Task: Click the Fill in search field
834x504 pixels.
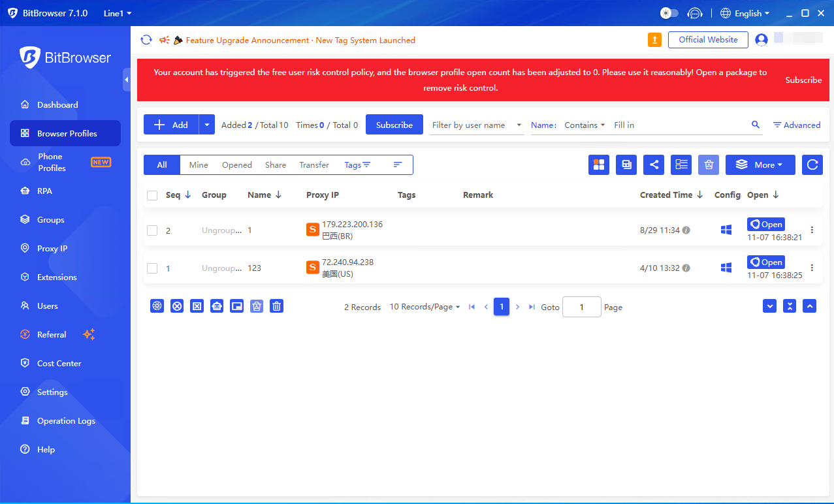Action: point(679,125)
